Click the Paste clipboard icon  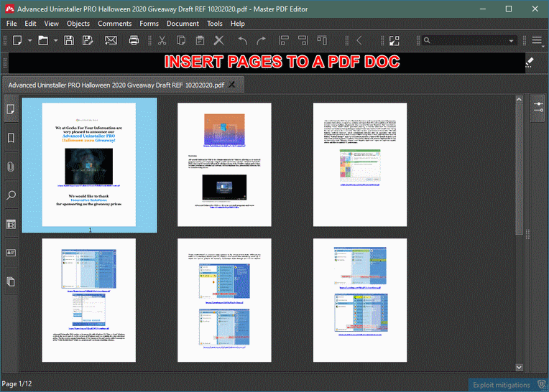click(200, 40)
